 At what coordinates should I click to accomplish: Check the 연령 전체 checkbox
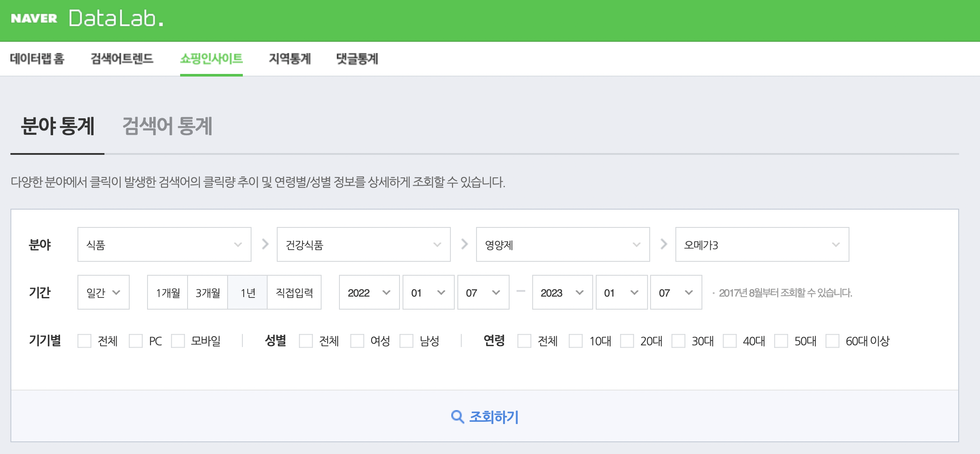click(x=524, y=341)
